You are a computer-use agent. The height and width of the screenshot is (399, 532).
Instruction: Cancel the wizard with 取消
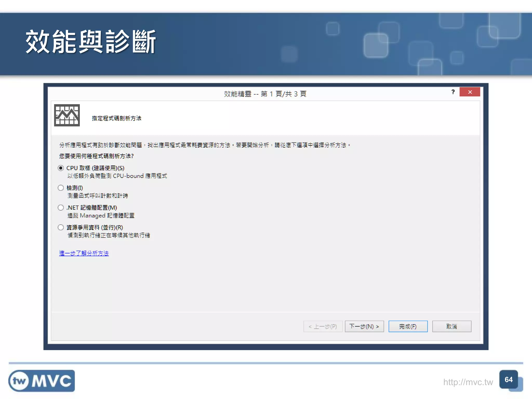coord(452,327)
